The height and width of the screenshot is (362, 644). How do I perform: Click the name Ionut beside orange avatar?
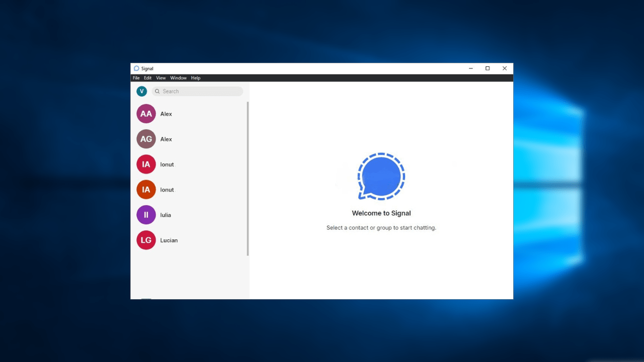click(167, 190)
